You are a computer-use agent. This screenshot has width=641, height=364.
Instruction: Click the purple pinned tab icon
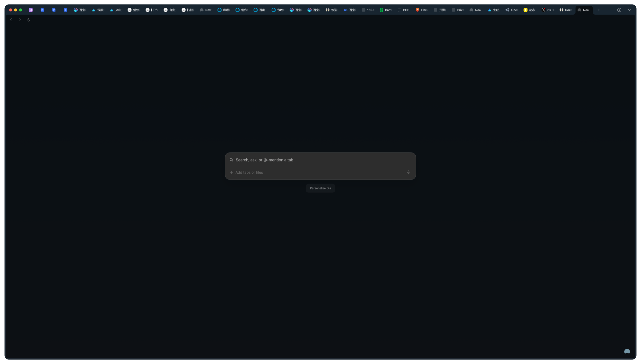(31, 10)
